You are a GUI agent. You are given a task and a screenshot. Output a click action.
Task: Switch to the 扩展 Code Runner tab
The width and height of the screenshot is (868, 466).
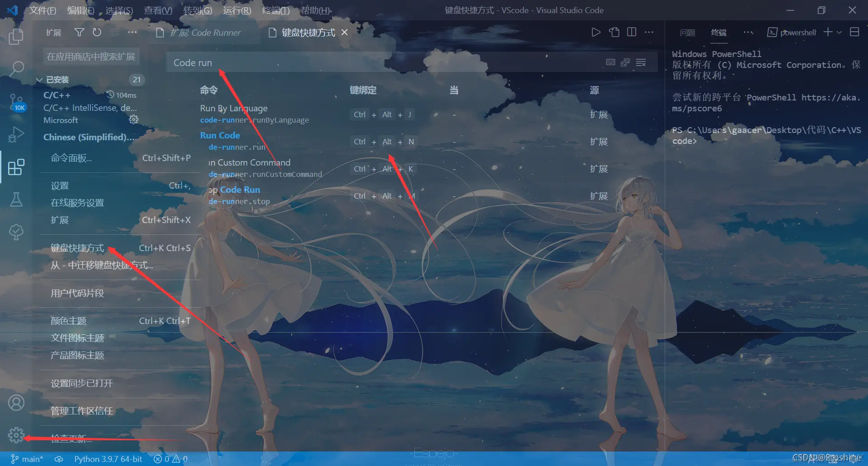[198, 33]
